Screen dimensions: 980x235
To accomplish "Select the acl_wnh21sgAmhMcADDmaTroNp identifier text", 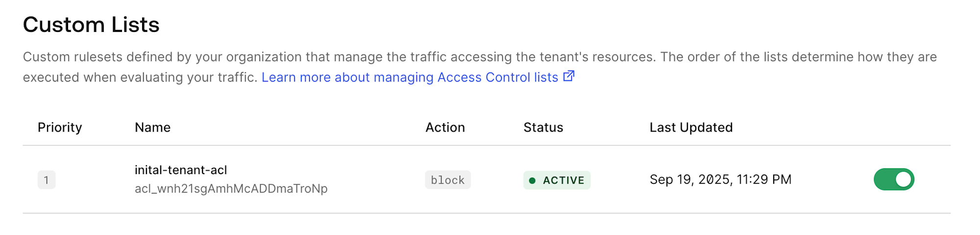I will click(x=231, y=188).
